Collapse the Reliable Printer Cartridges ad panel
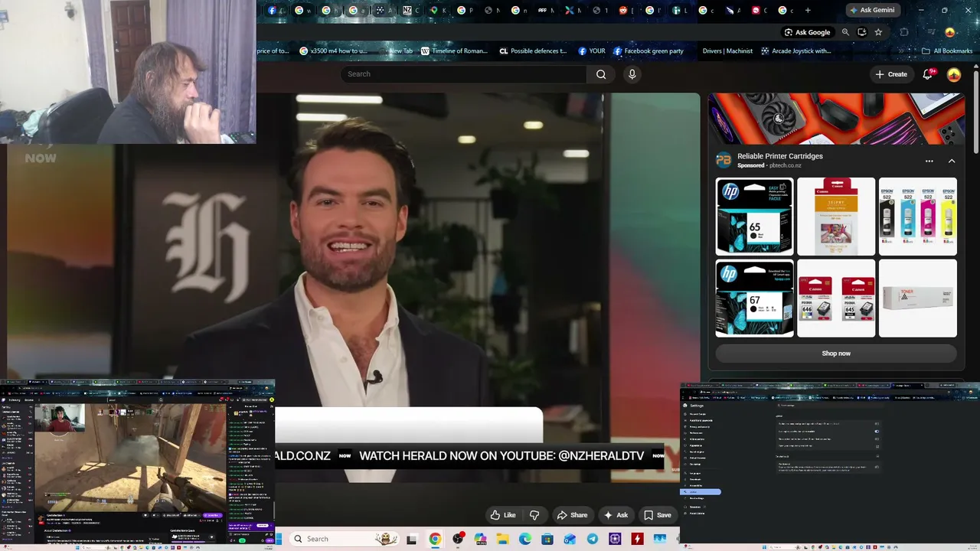This screenshot has height=551, width=980. [952, 161]
